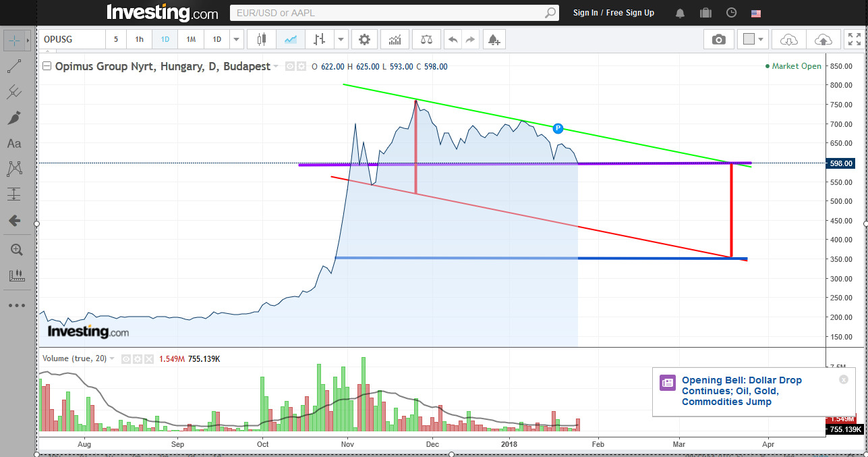Open the Investing.com logo home link

point(163,13)
